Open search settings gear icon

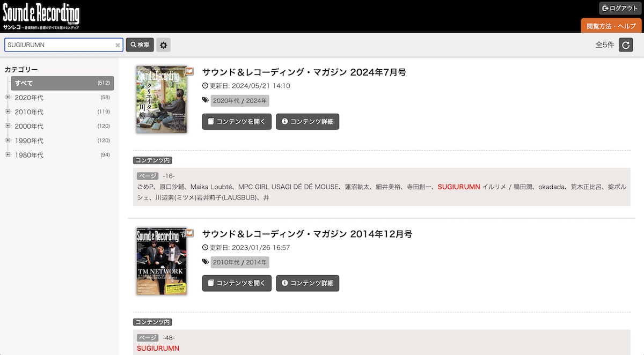(x=164, y=45)
